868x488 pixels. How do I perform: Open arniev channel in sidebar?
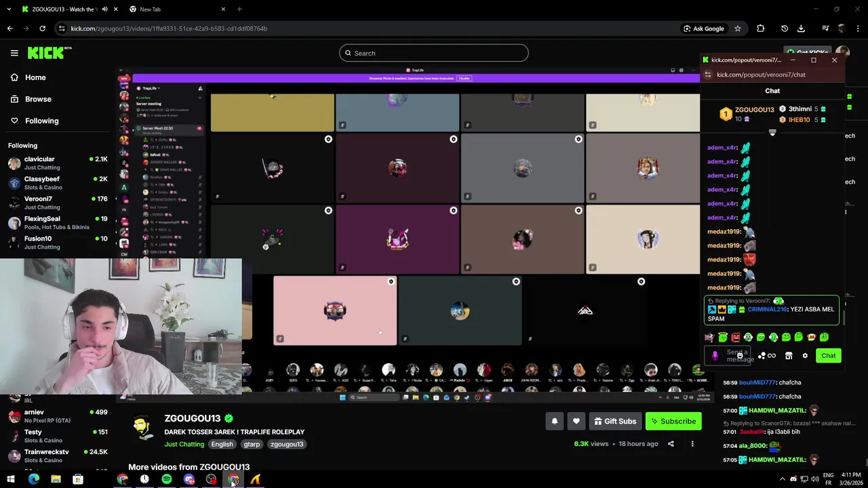58,415
